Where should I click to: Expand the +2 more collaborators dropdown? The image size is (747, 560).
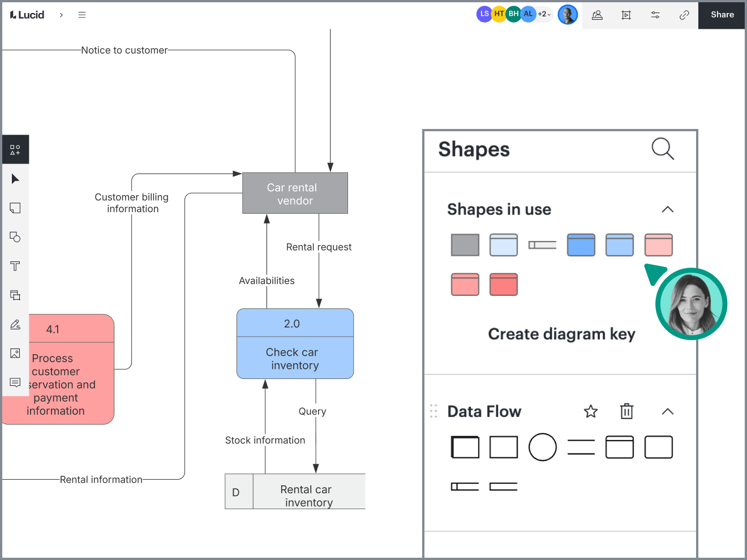click(544, 14)
